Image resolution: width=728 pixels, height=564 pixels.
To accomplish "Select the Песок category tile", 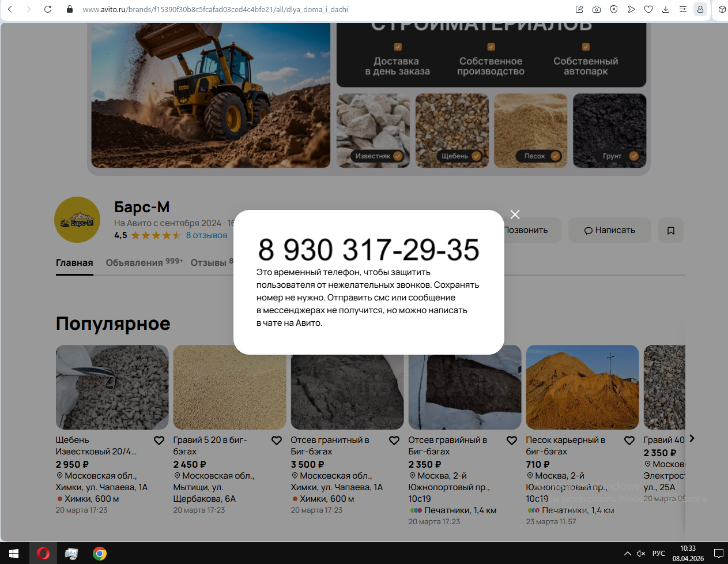I will [x=531, y=131].
